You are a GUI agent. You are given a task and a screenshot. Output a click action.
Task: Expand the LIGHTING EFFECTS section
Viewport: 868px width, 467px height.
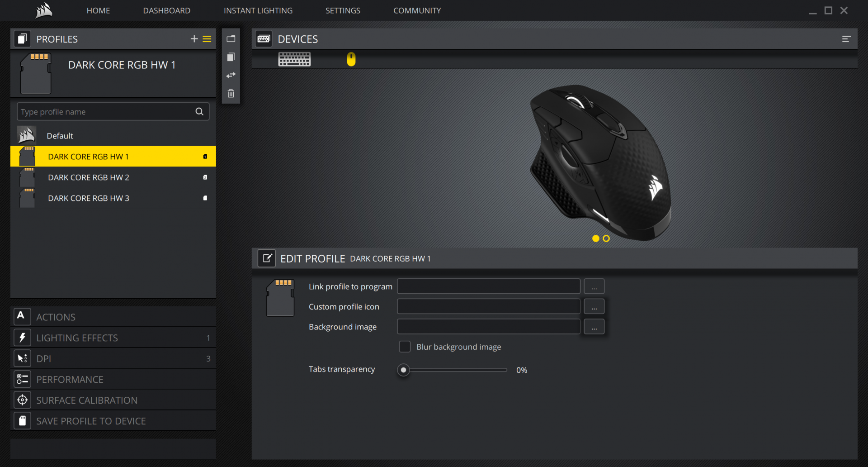tap(113, 338)
